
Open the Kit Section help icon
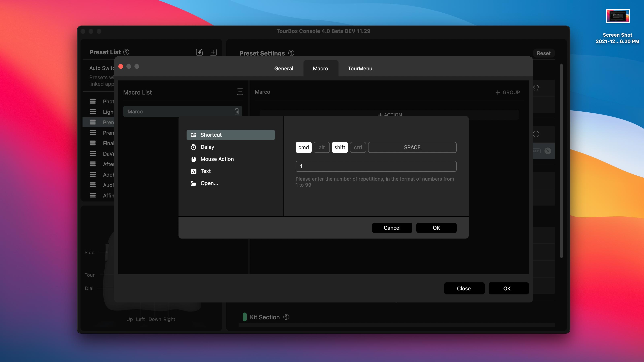(286, 317)
